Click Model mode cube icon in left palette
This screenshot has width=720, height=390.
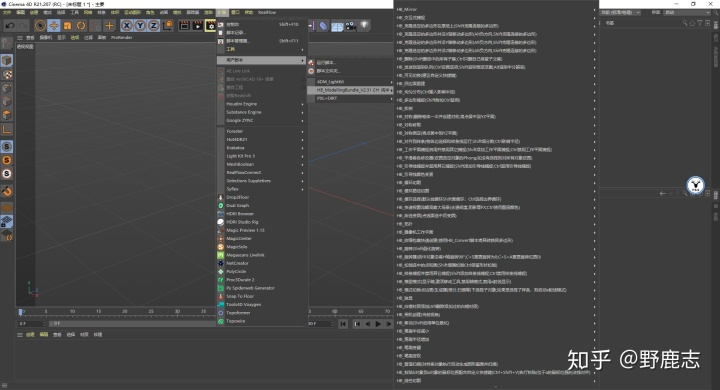tap(7, 60)
